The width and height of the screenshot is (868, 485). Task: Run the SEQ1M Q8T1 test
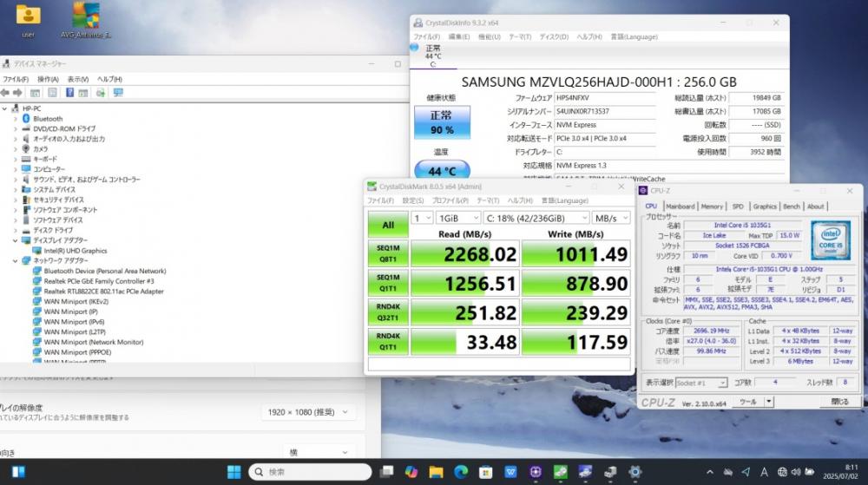[388, 254]
